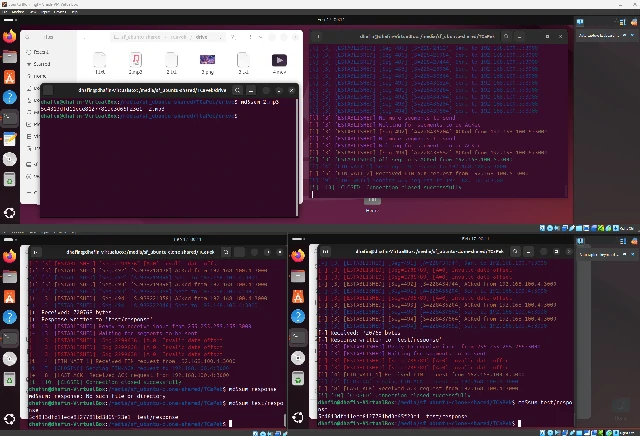Screen dimensions: 640x436
Task: Open Firefox in the bottom-right VM dock
Action: click(x=298, y=256)
